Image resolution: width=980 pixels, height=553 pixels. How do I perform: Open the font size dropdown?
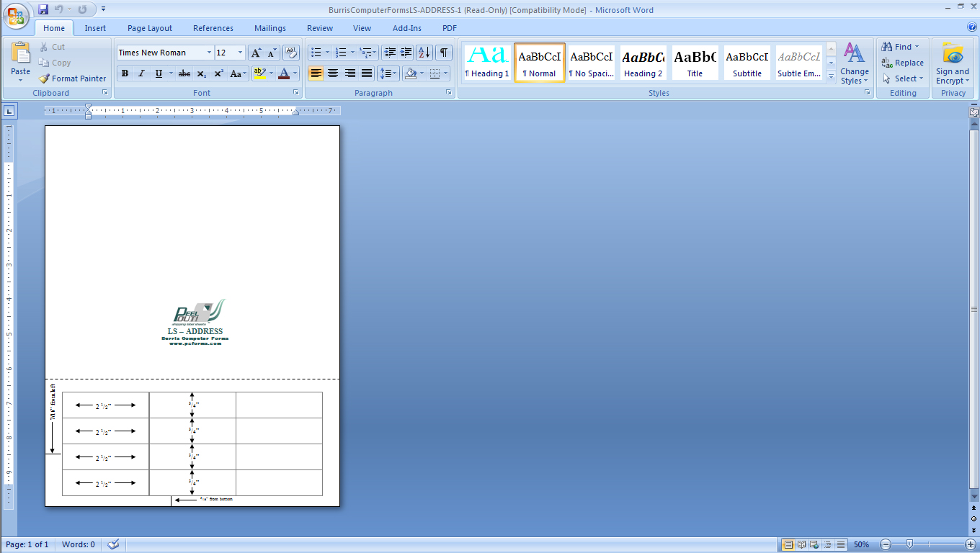click(241, 53)
